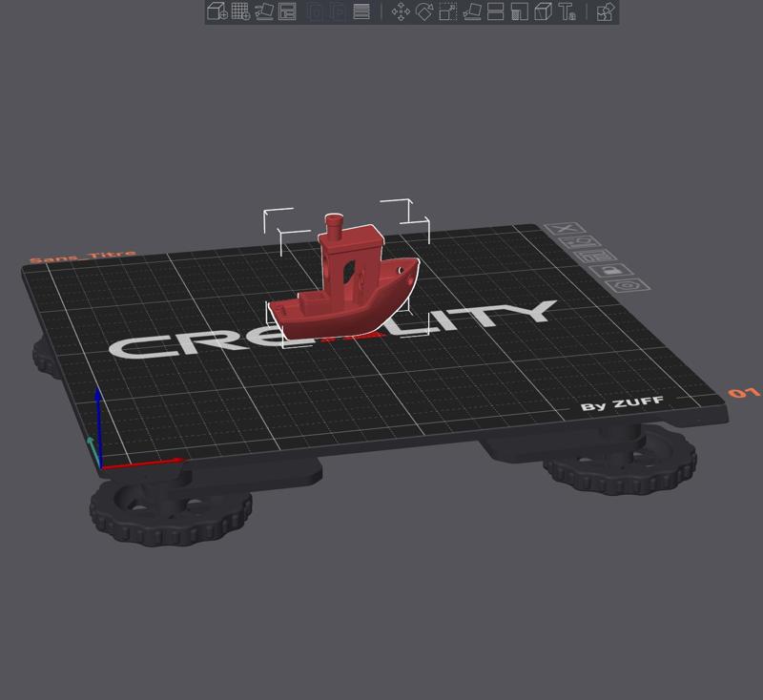This screenshot has height=700, width=763.
Task: Click the plate's X remove icon
Action: [565, 228]
